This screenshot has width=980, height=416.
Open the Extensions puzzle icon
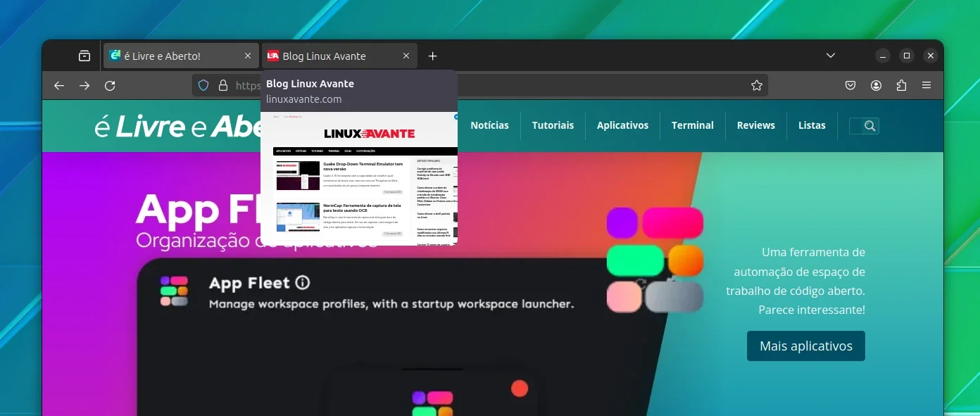pyautogui.click(x=901, y=85)
